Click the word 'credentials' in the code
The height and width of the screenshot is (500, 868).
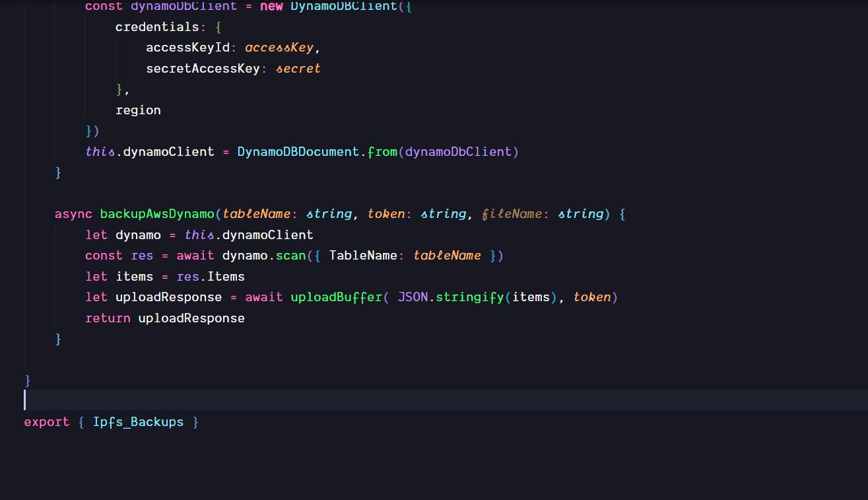point(157,27)
